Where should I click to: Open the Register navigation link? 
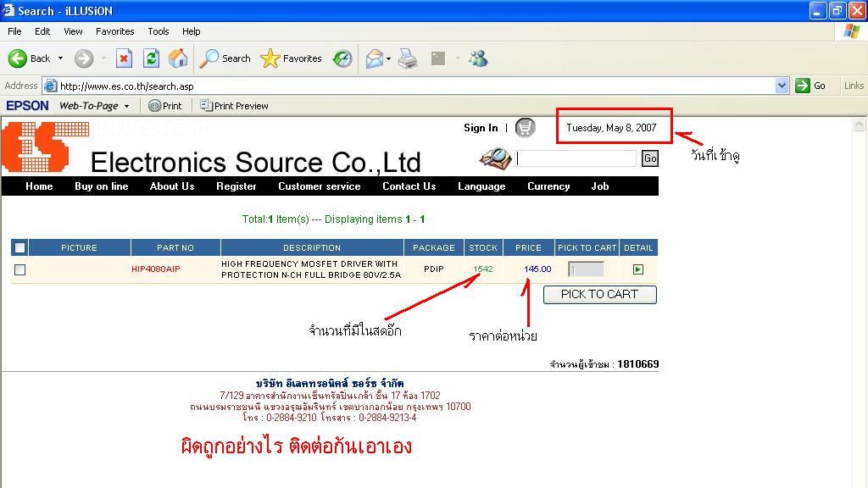[236, 186]
